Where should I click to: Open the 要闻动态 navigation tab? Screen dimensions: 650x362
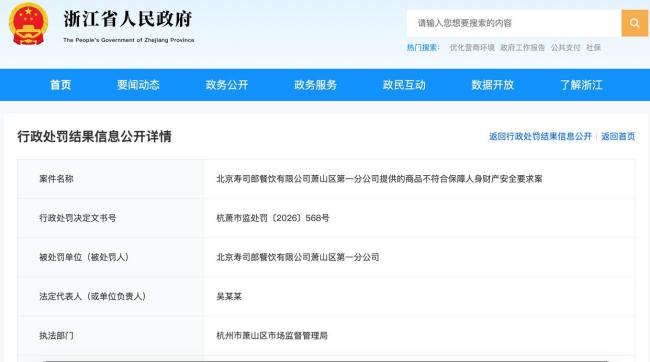pyautogui.click(x=138, y=85)
